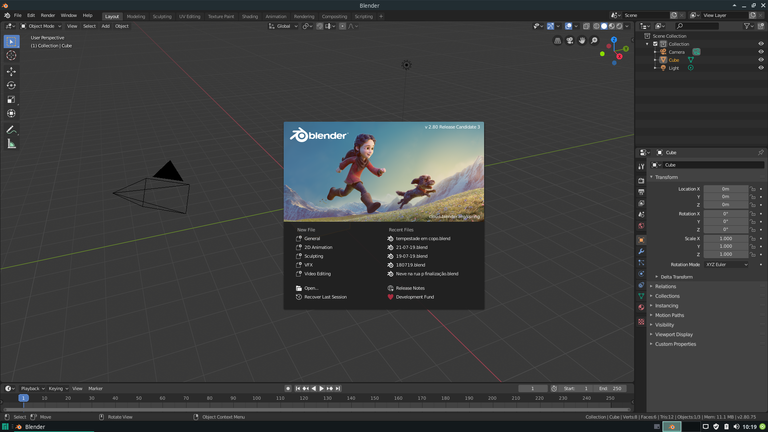Open Global transform orientation dropdown
The image size is (768, 432).
point(283,26)
